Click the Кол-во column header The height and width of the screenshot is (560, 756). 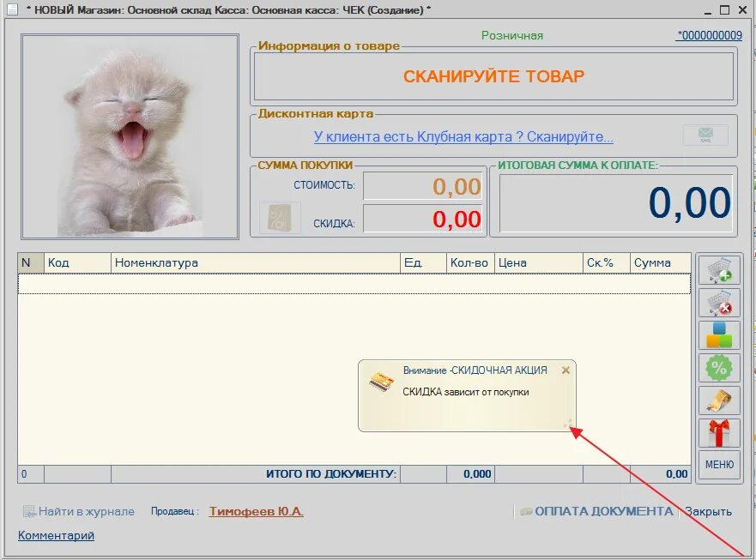click(470, 263)
